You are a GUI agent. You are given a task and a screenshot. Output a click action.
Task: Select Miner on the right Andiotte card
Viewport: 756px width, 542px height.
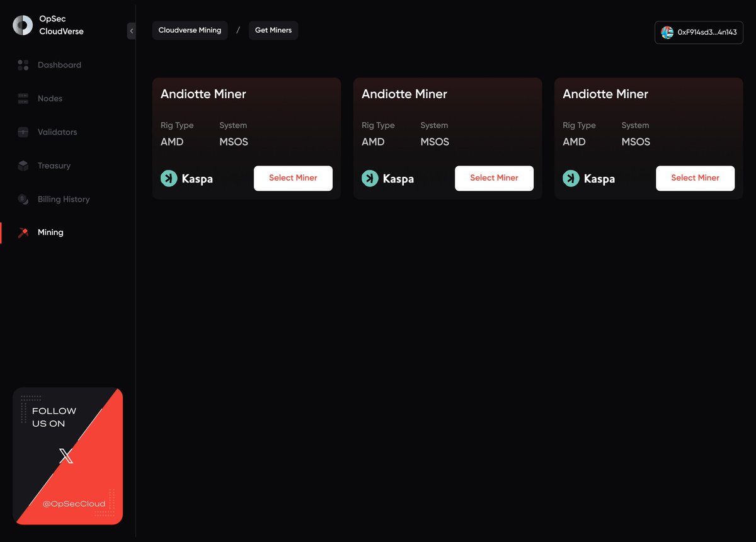click(695, 178)
